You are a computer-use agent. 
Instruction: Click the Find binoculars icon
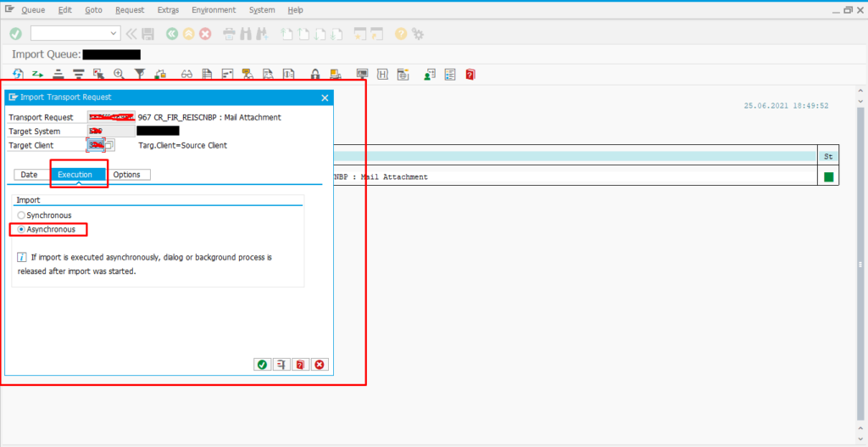click(x=245, y=34)
